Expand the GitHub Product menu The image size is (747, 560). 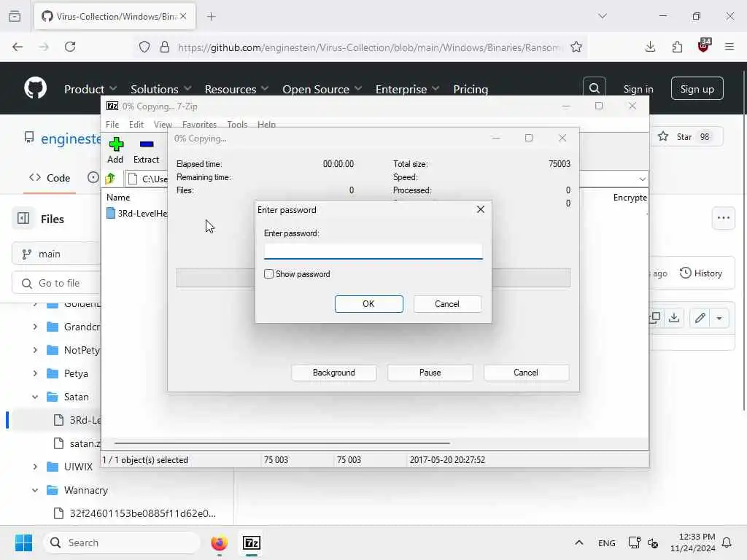[x=90, y=89]
